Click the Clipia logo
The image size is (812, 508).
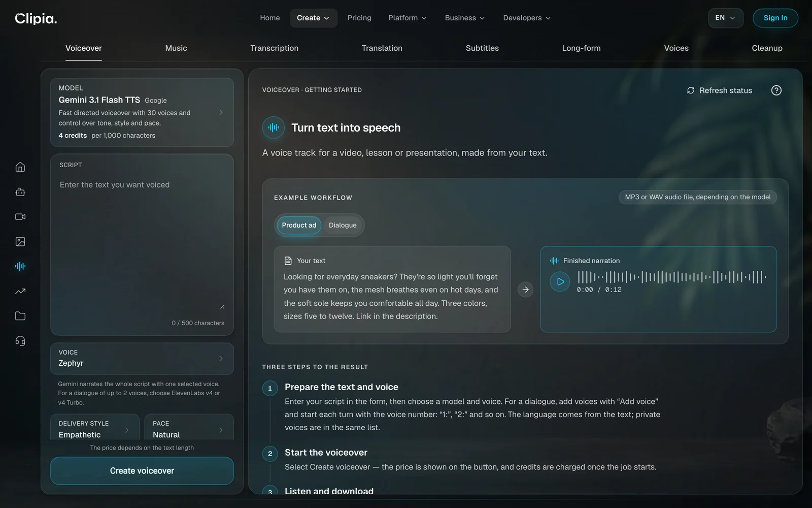pyautogui.click(x=36, y=18)
